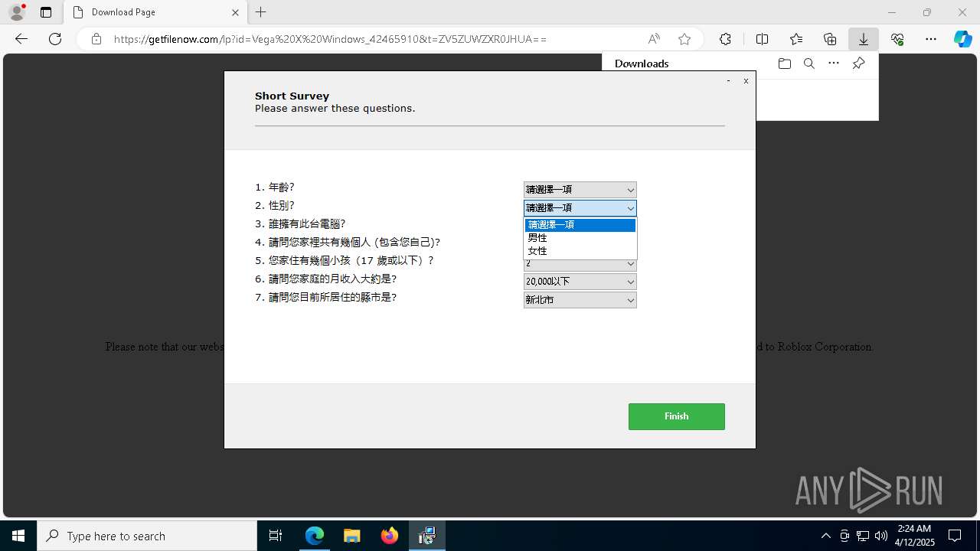Screen dimensions: 980x551
Task: Open the Windows Start menu
Action: coord(18,536)
